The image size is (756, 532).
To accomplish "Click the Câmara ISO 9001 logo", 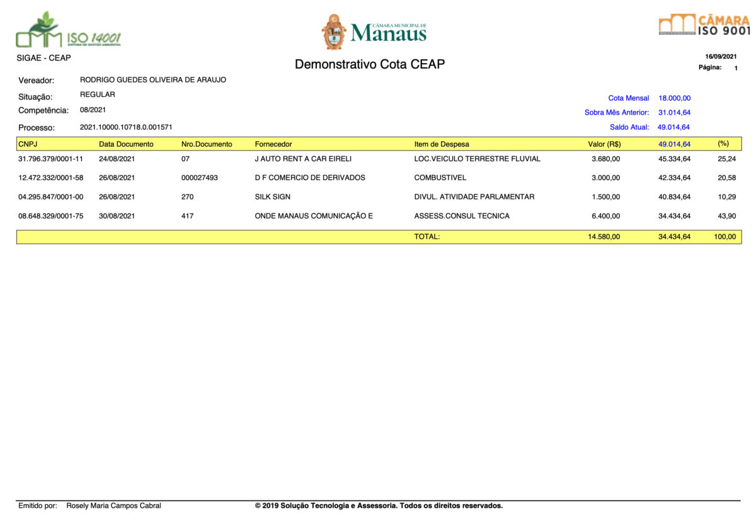I will click(704, 25).
